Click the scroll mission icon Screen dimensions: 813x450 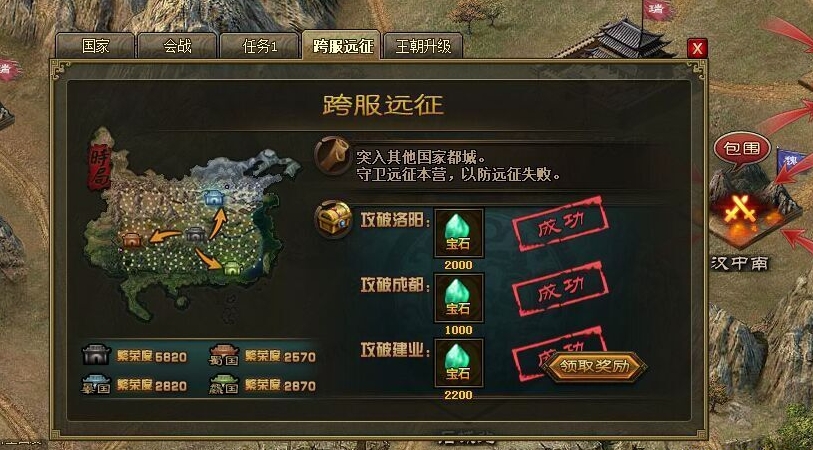point(332,154)
